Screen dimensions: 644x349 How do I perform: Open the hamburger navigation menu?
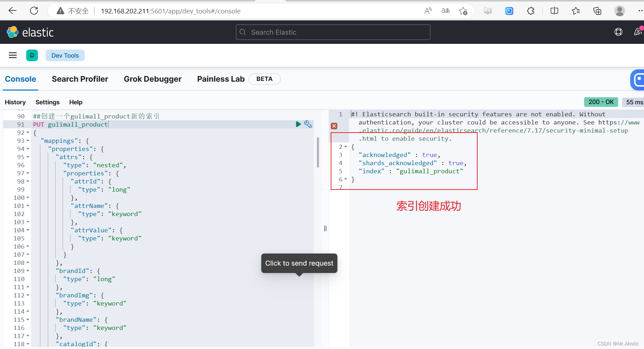click(13, 55)
